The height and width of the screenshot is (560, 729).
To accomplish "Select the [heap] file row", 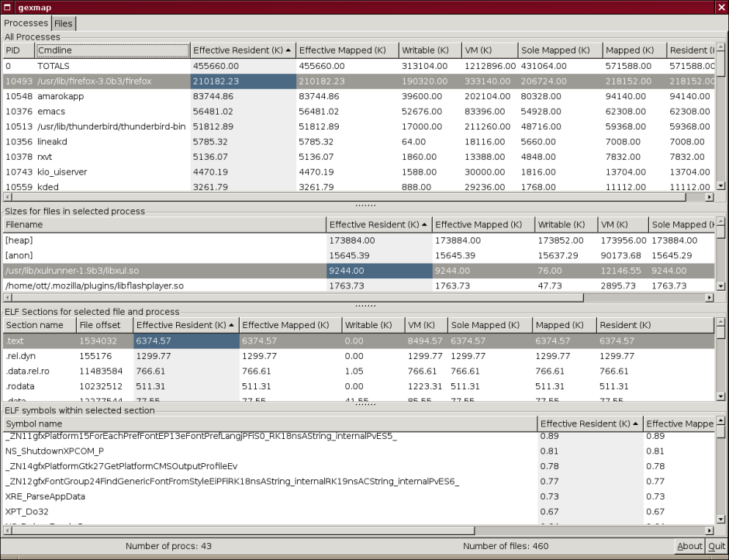I will (358, 240).
